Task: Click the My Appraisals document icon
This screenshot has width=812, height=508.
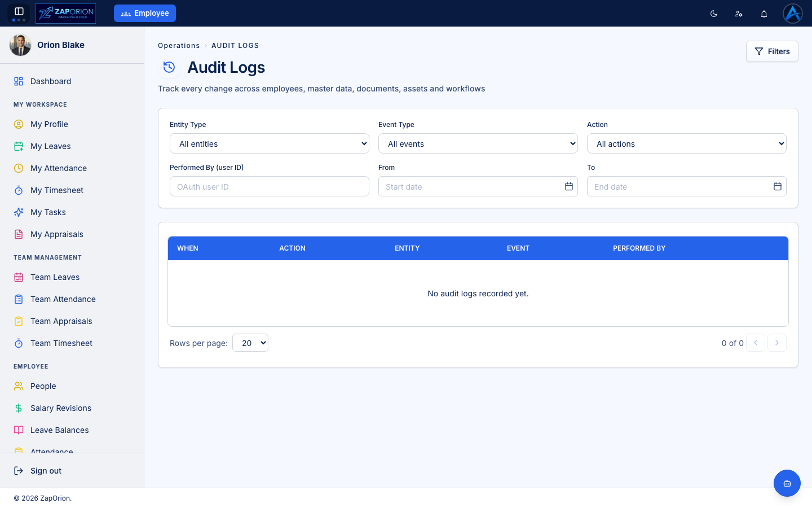Action: point(19,234)
